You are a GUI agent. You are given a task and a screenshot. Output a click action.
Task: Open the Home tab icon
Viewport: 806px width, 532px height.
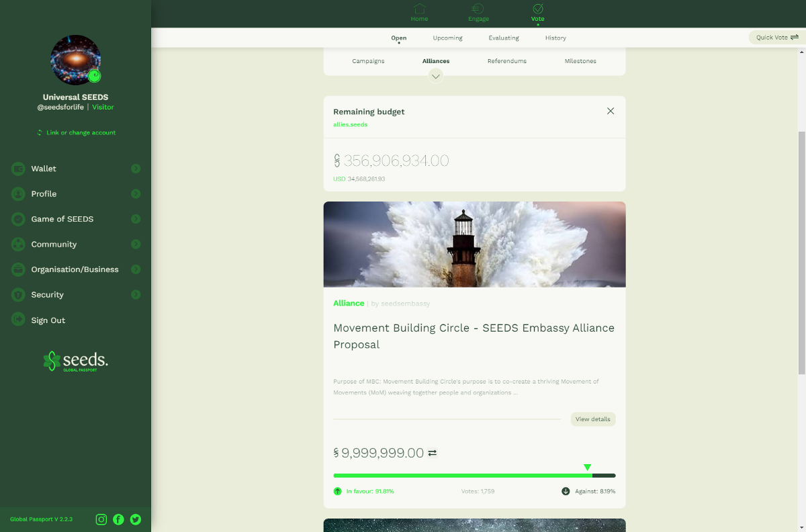419,9
